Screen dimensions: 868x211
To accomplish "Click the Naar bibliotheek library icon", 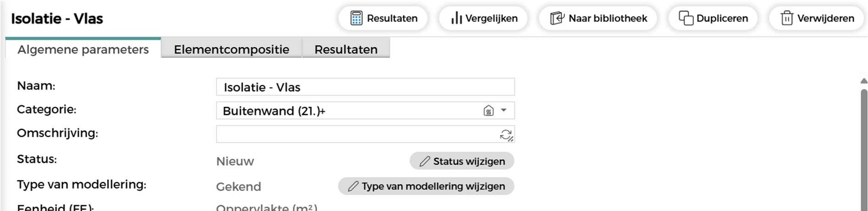I will coord(557,18).
